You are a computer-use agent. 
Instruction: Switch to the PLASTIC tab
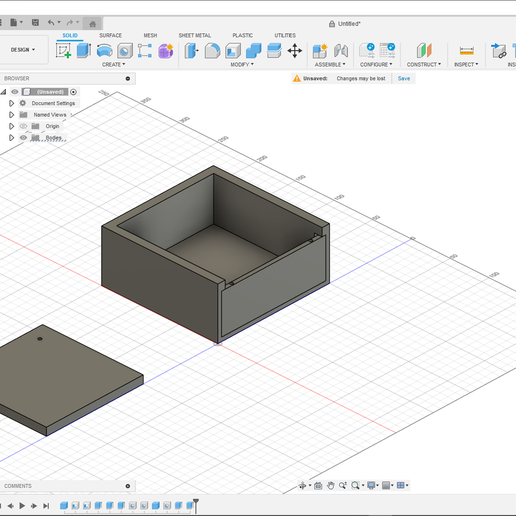(243, 35)
